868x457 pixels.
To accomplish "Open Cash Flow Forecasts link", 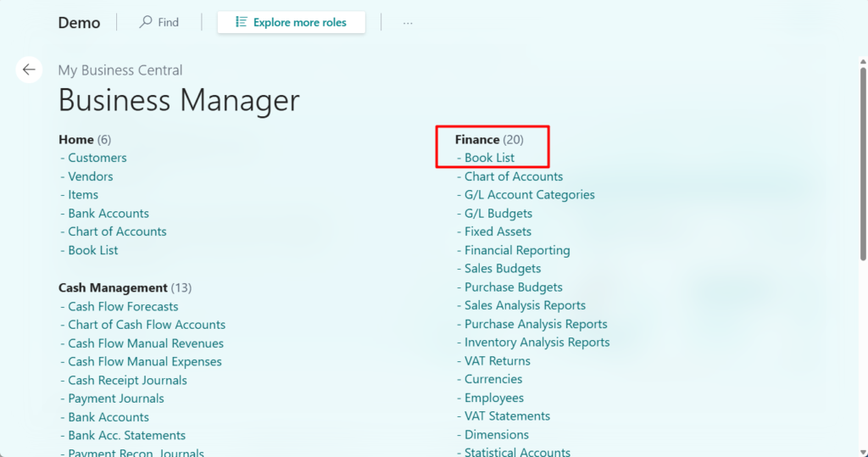I will 123,306.
